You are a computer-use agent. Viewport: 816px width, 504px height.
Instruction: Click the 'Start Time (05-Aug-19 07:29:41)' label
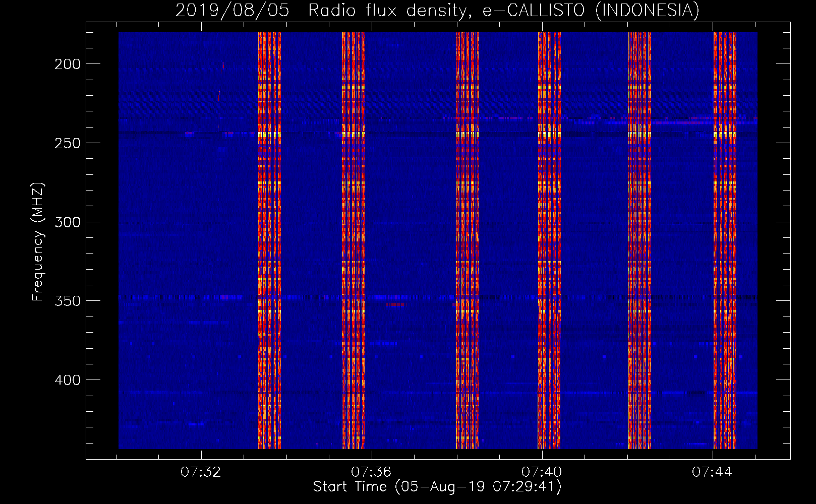pos(437,486)
